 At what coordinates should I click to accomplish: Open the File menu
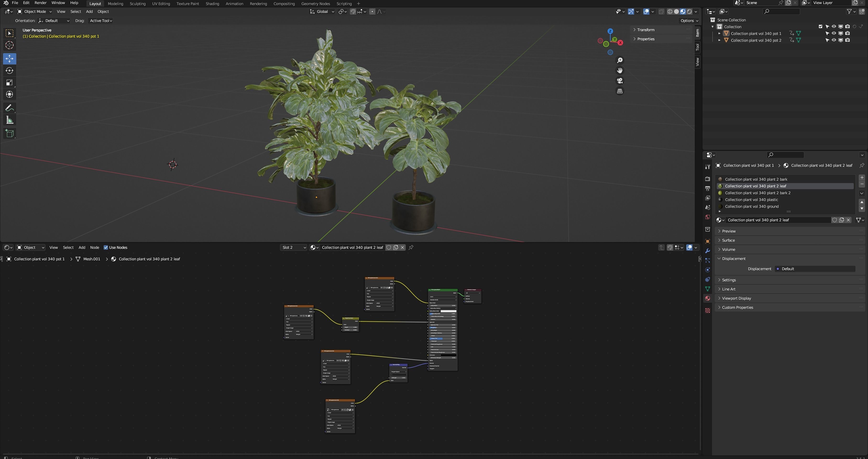(15, 3)
